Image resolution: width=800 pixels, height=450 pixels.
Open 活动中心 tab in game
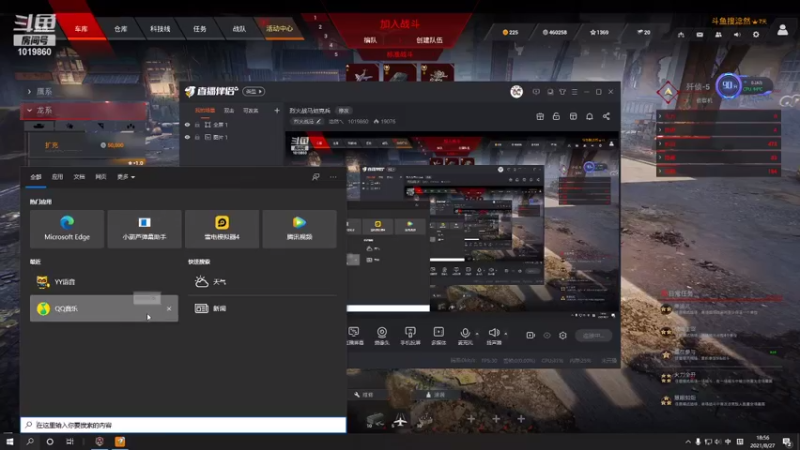point(280,29)
